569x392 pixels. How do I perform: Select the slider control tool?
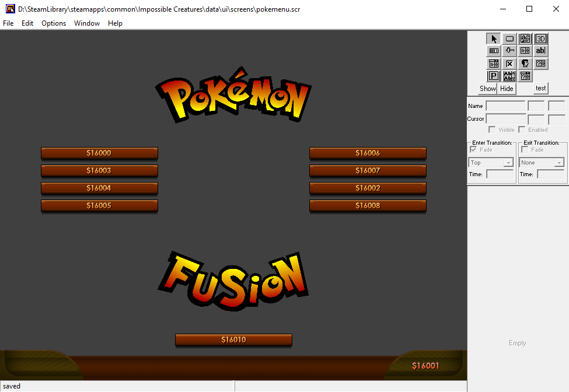click(x=509, y=51)
